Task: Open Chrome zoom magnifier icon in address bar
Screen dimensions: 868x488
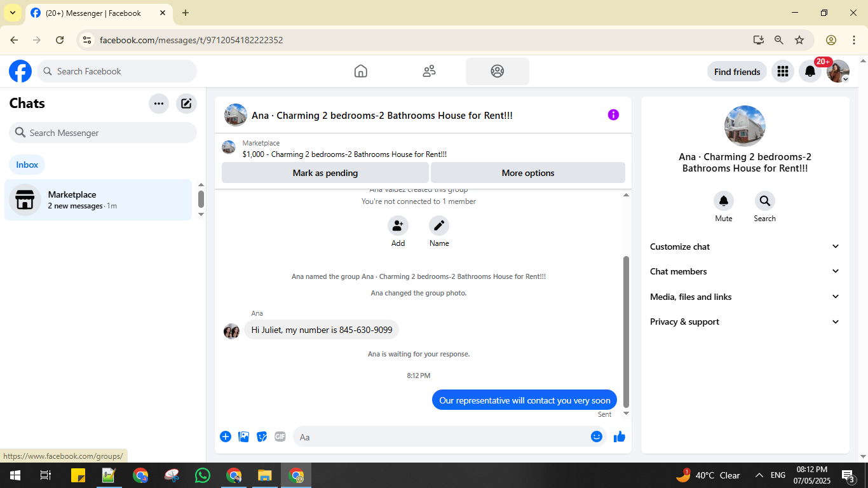Action: pos(779,40)
